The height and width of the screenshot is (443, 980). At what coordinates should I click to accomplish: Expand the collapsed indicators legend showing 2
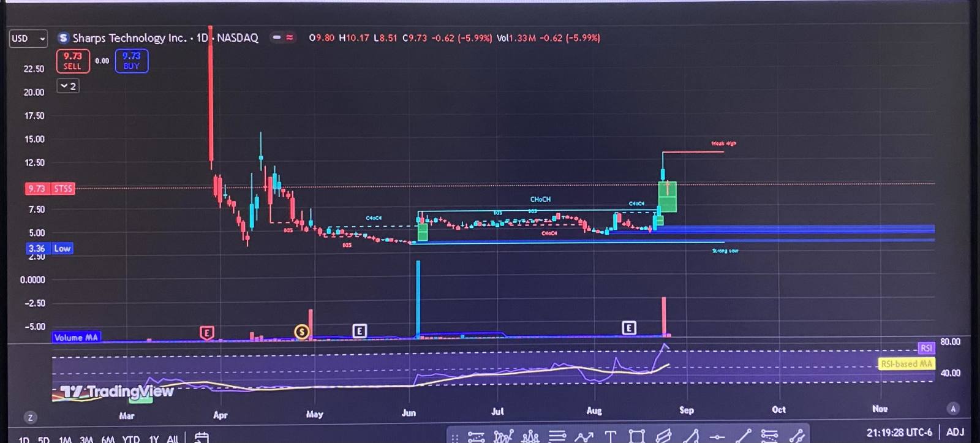(x=68, y=86)
